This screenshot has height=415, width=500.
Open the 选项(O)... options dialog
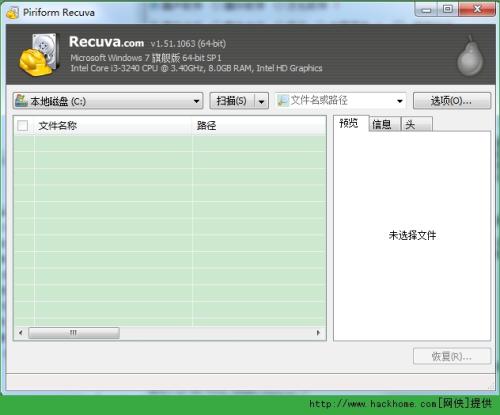(x=452, y=101)
